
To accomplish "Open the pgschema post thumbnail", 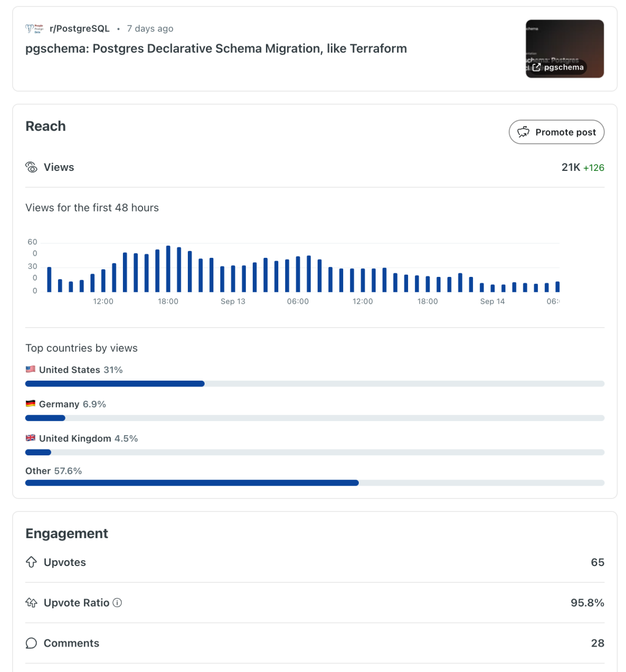I will 565,49.
